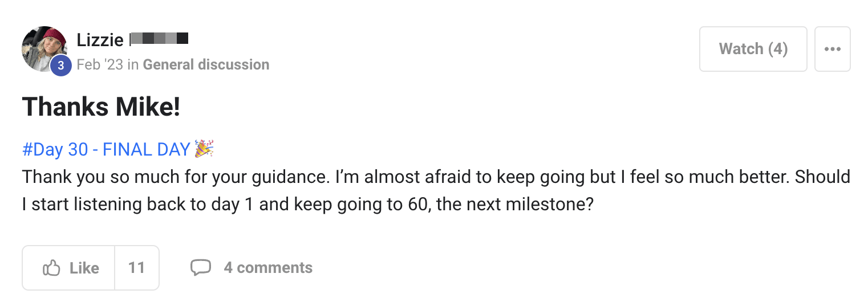Screen dimensions: 868x302
Task: Open the author name Lizzie
Action: click(x=100, y=40)
